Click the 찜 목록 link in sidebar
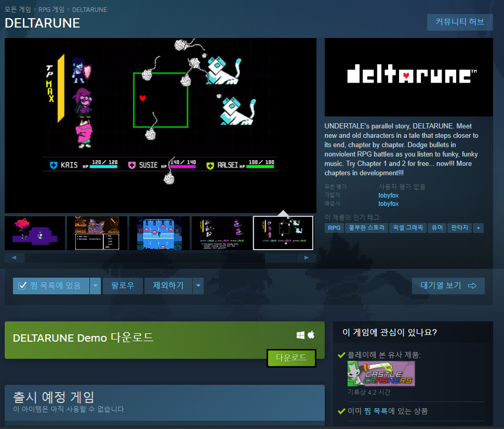The image size is (504, 429). tap(376, 411)
